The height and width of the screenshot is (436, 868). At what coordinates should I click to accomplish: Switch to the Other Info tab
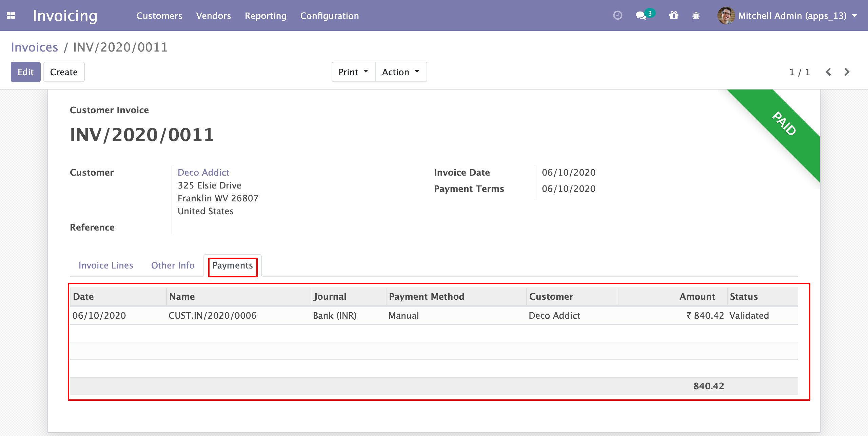pyautogui.click(x=173, y=265)
